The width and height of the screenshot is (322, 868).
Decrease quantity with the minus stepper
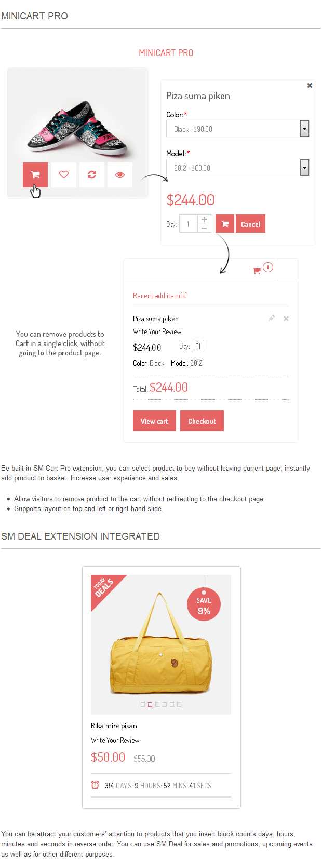click(204, 228)
